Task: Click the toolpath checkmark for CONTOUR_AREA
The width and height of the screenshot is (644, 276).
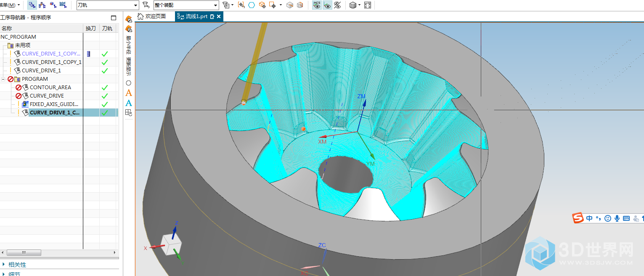Action: [105, 87]
